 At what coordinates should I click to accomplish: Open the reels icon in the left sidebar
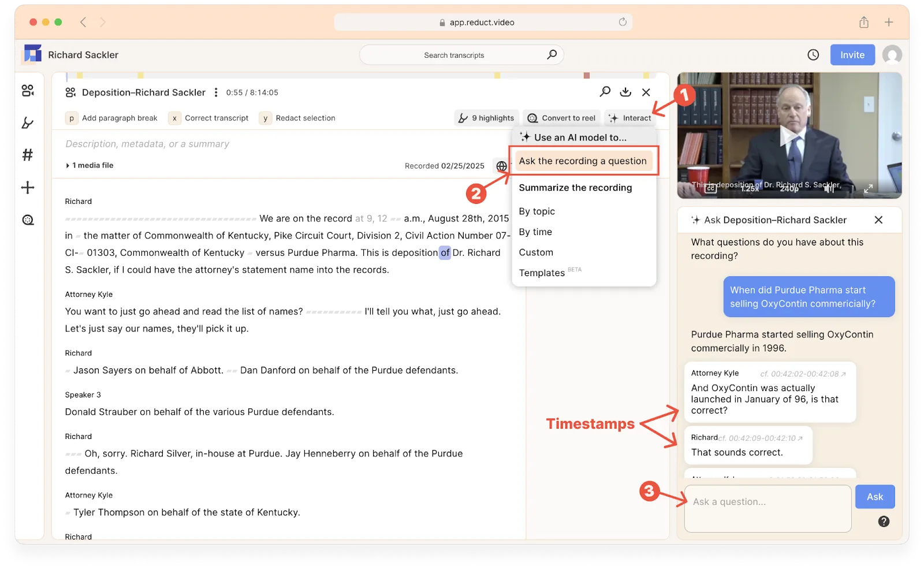[28, 220]
